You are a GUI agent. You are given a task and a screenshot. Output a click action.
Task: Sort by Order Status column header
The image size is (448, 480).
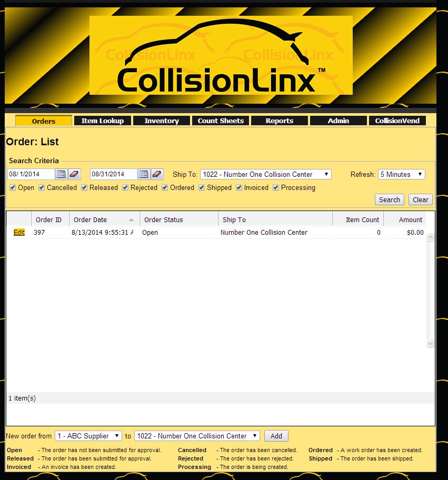tap(179, 220)
